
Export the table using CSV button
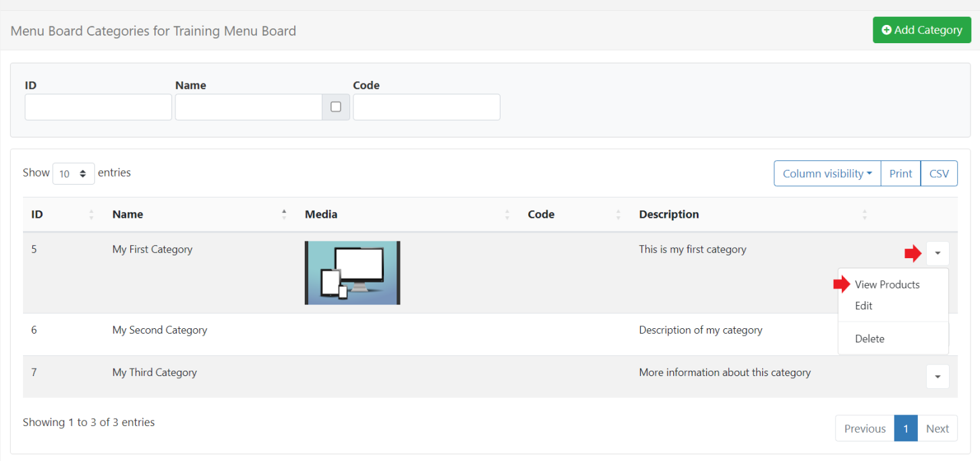point(939,174)
